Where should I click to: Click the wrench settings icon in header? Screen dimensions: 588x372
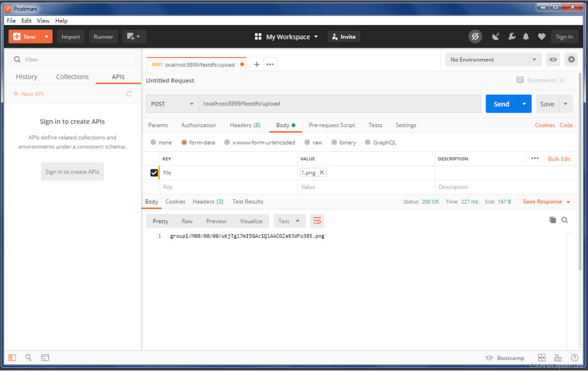tap(511, 37)
